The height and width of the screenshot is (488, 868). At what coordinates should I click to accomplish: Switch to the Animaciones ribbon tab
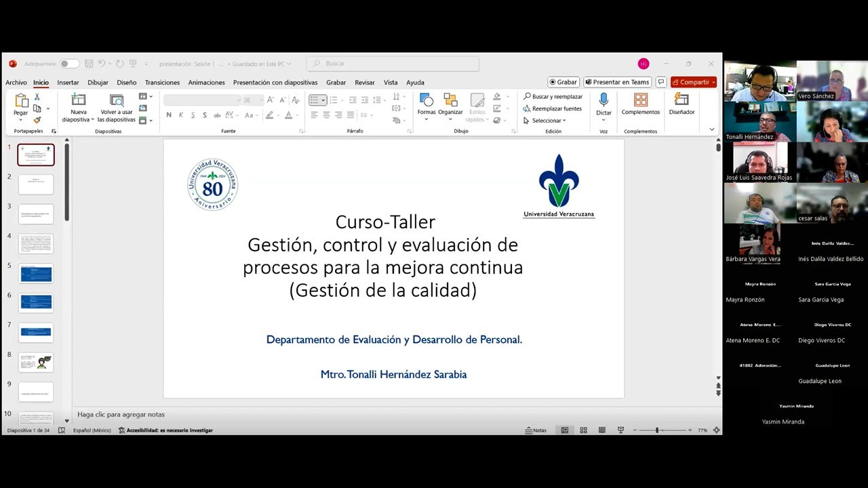(x=206, y=82)
